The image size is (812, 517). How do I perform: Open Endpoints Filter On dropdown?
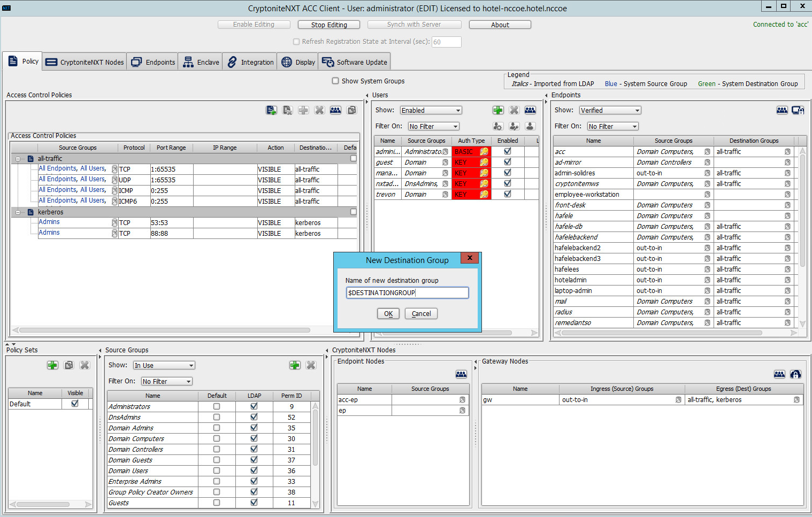(612, 126)
